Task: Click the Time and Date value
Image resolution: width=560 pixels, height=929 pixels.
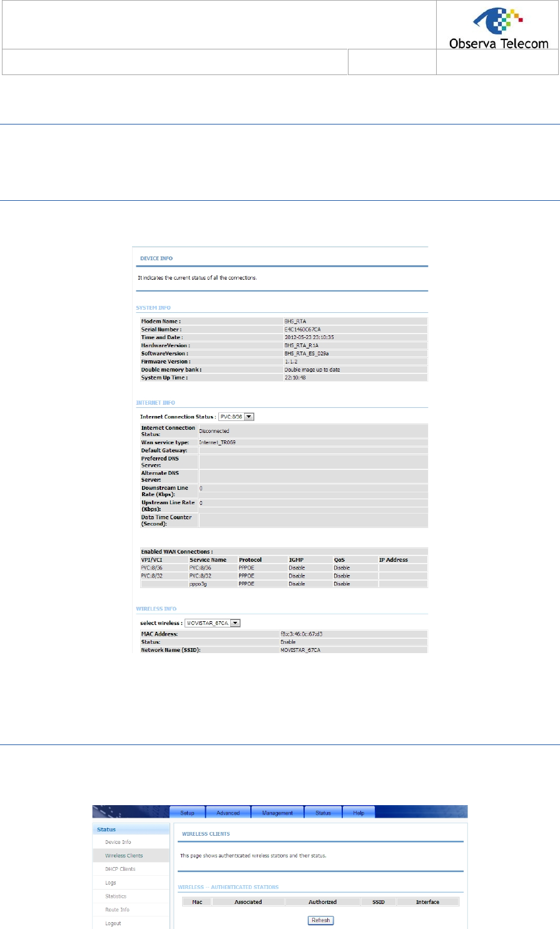Action: 309,338
